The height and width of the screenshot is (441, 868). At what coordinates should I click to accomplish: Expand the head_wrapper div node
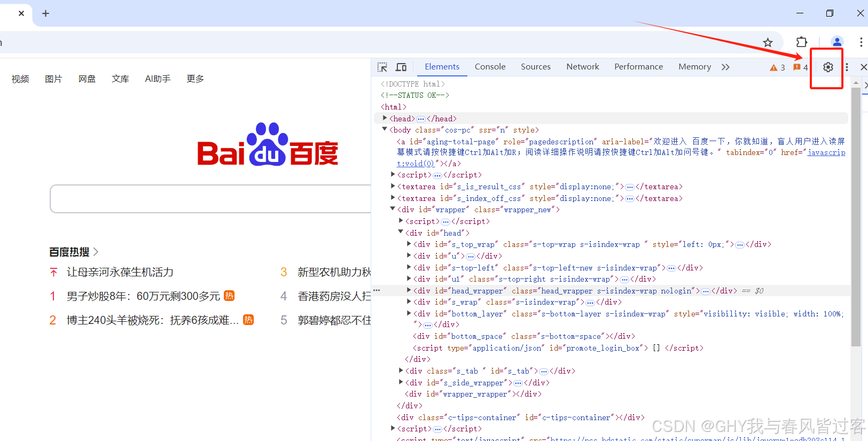coord(409,290)
